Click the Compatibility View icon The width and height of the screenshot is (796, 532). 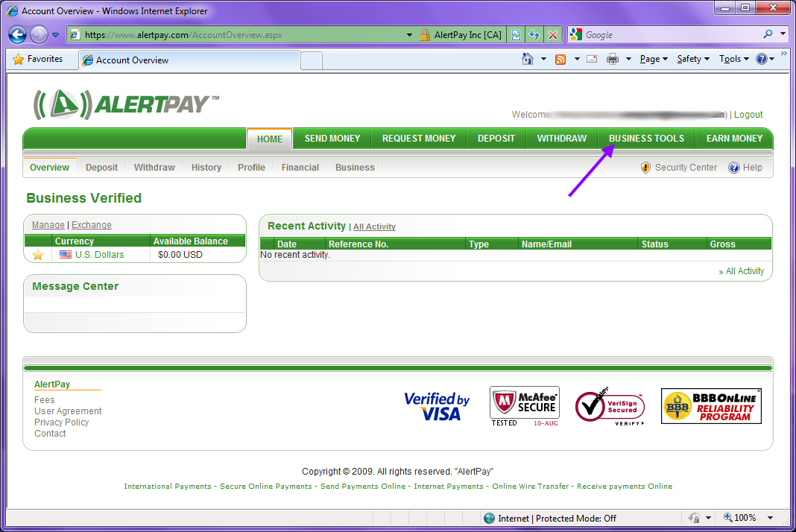(516, 34)
